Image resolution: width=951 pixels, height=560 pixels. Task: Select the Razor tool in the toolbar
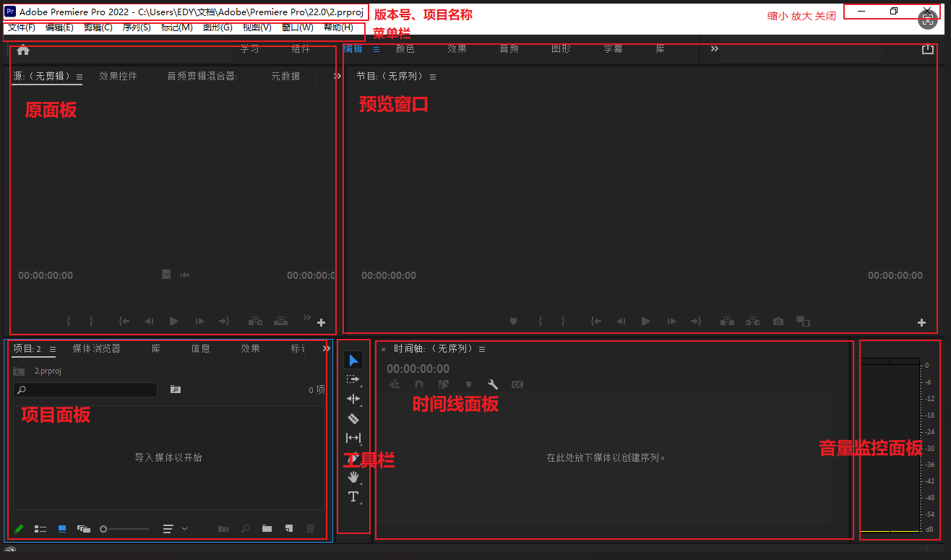(x=353, y=418)
